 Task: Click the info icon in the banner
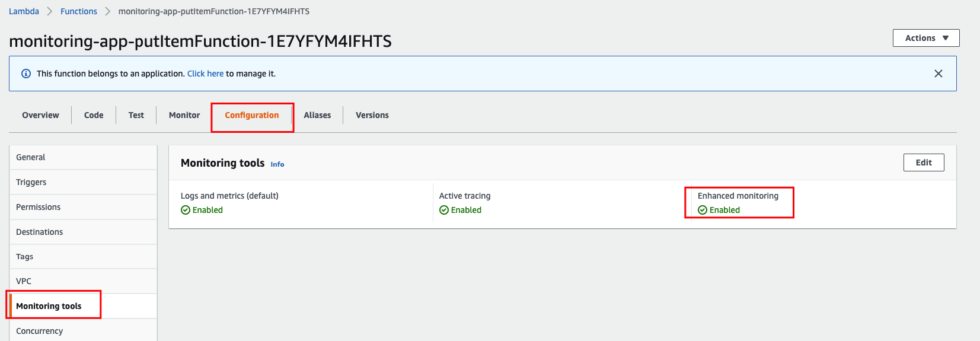pyautogui.click(x=26, y=74)
